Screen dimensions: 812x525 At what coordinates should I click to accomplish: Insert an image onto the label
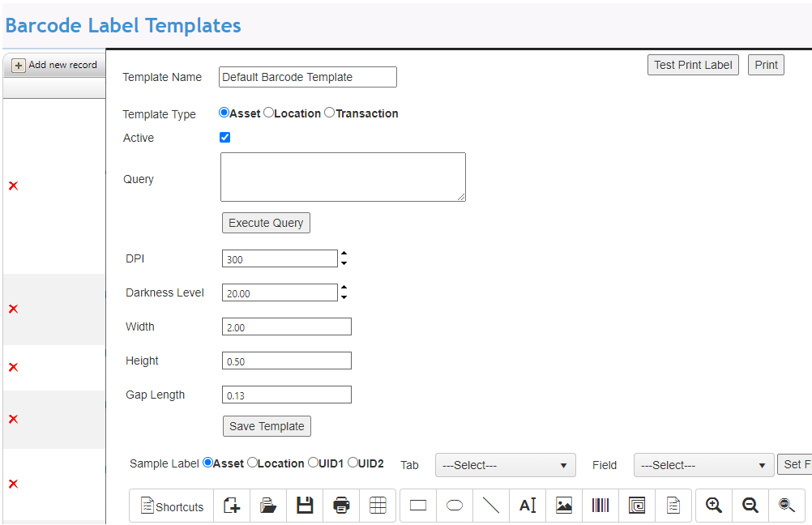pos(563,505)
